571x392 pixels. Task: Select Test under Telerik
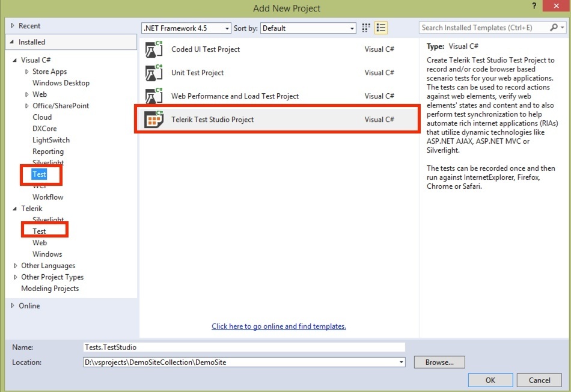[39, 231]
